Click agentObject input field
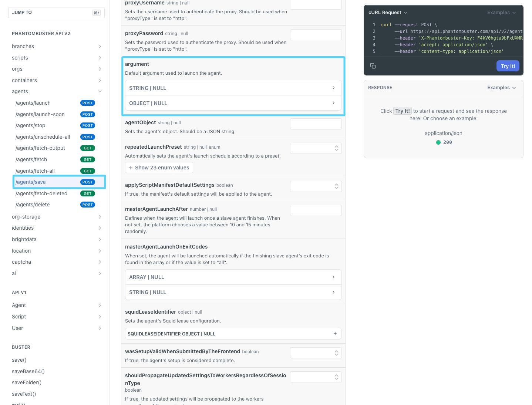 (316, 124)
